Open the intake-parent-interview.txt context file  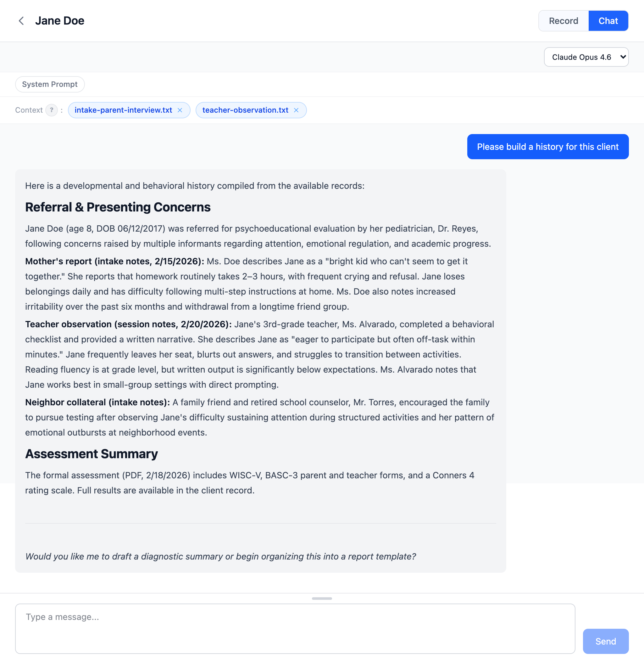pos(123,110)
